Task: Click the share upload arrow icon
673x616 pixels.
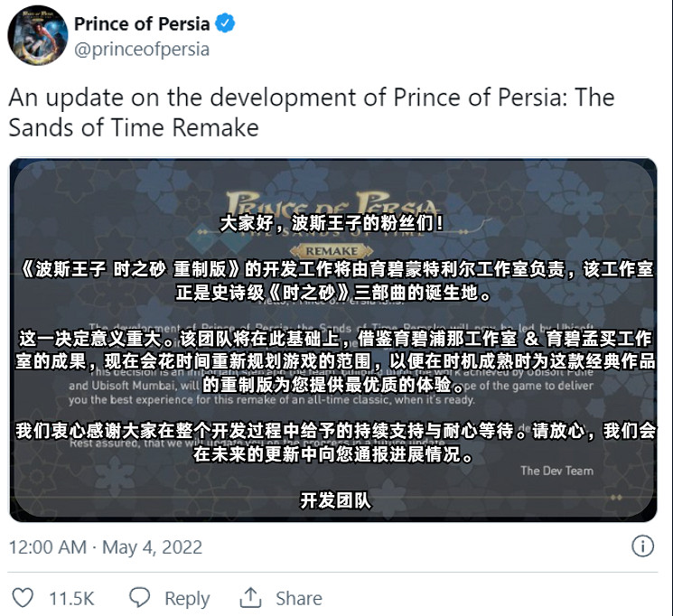Action: (250, 598)
